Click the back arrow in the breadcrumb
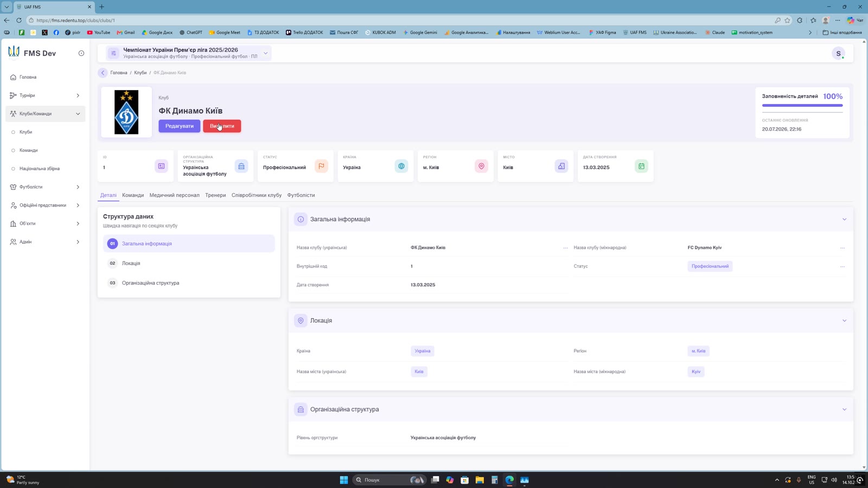 point(103,73)
